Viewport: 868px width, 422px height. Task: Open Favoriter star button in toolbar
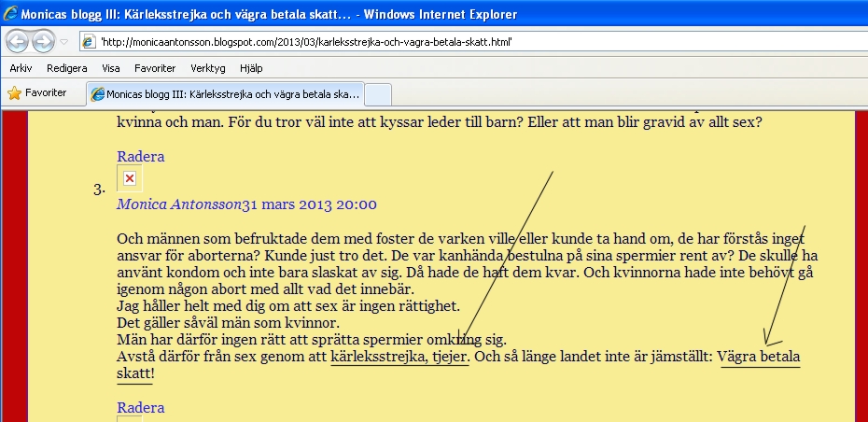pos(37,93)
